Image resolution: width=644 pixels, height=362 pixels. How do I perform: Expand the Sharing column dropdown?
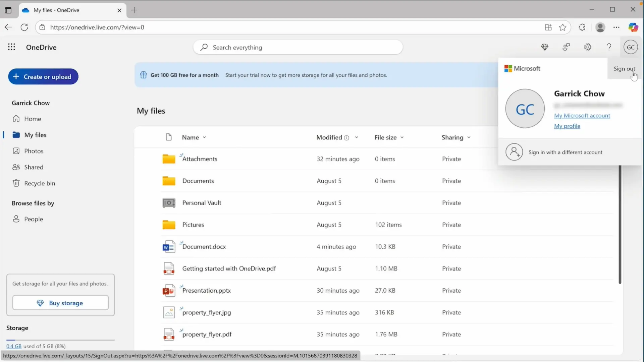469,137
